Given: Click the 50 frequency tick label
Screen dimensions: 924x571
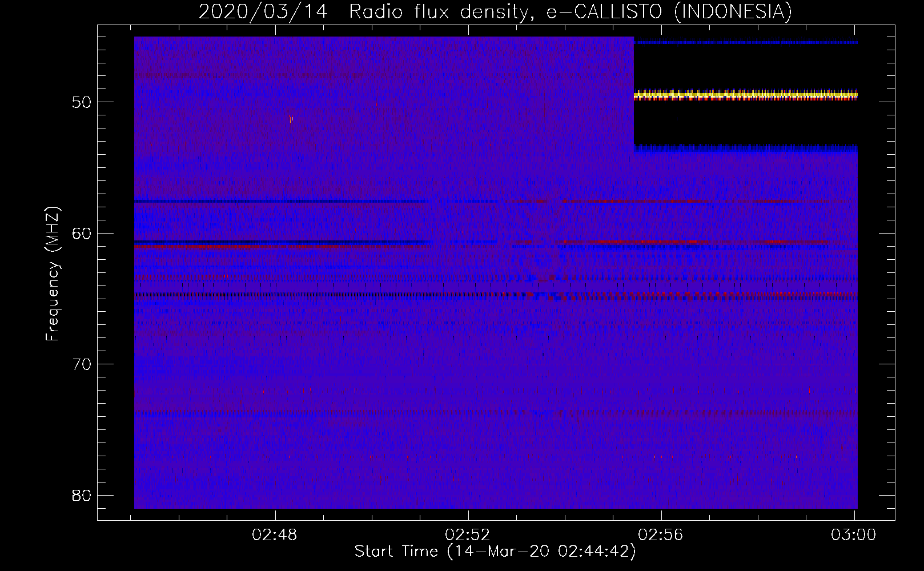Looking at the screenshot, I should [82, 102].
